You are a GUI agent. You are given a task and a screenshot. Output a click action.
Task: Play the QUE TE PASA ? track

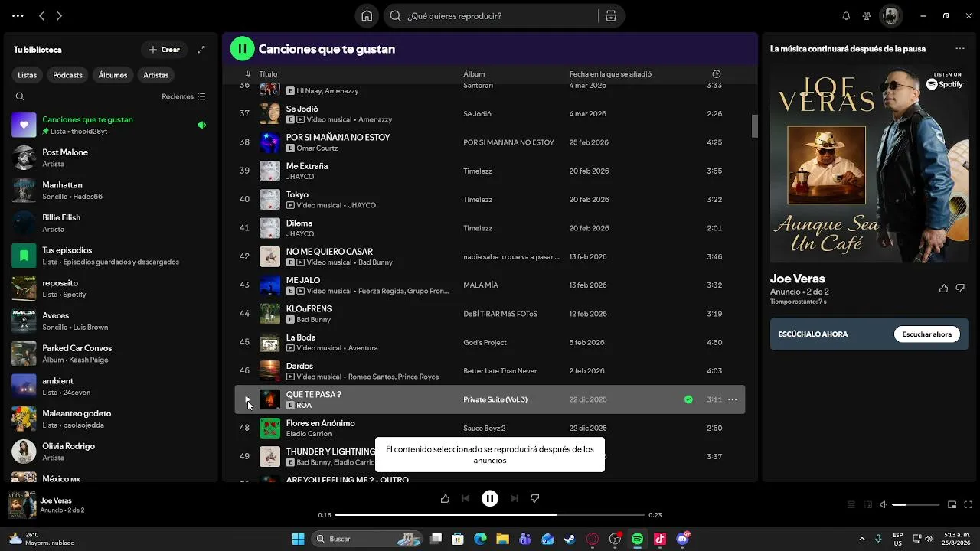[x=247, y=399]
